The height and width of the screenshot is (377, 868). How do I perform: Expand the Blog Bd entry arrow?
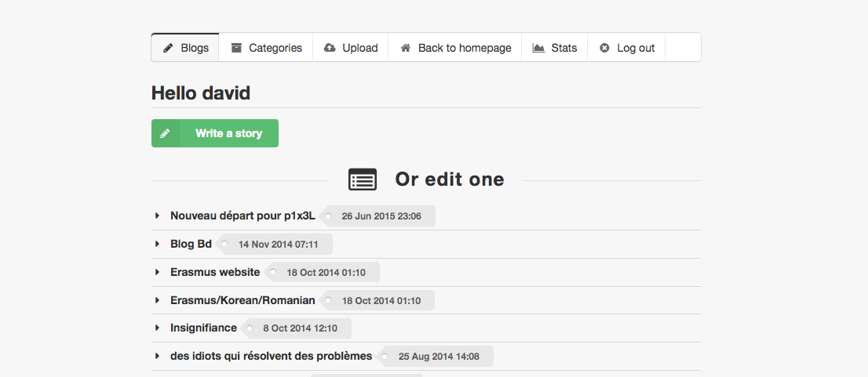pyautogui.click(x=158, y=244)
